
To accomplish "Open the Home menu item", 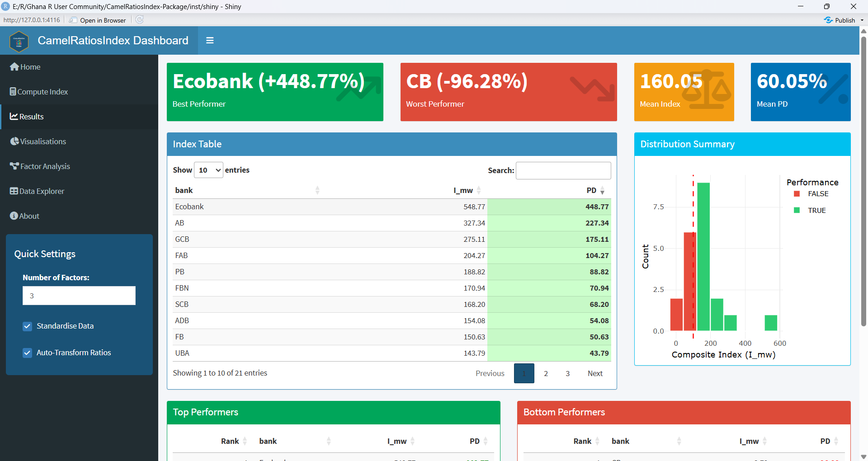I will [x=79, y=67].
